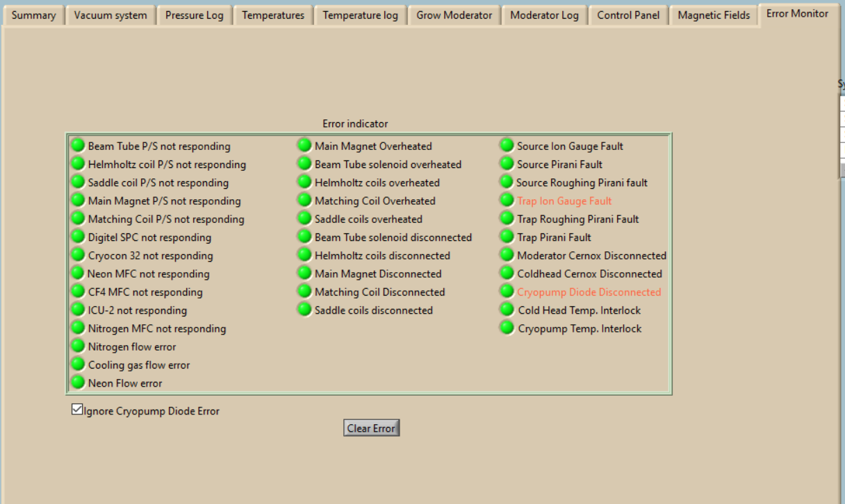Click the Cooling gas flow error LED

[x=78, y=364]
